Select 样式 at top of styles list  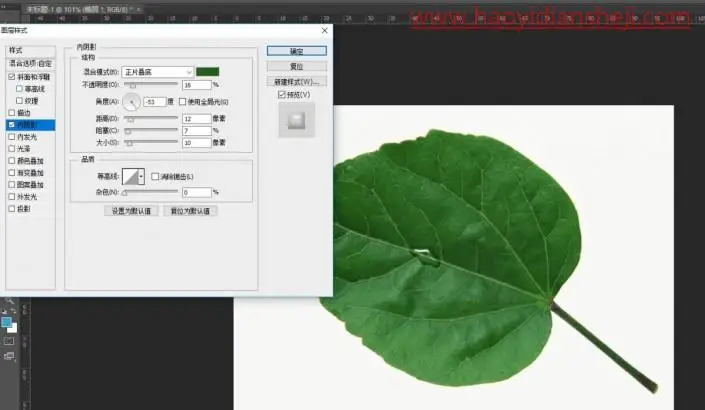30,50
